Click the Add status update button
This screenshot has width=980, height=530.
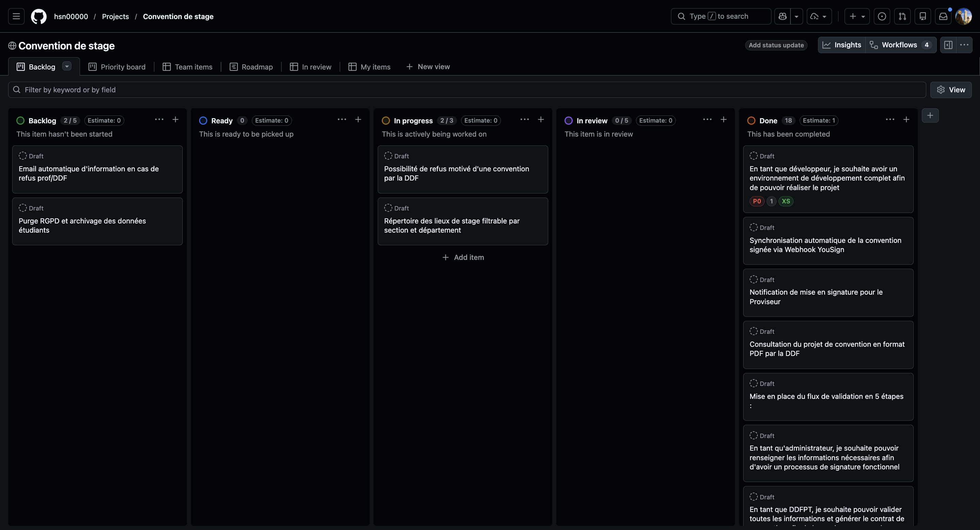pyautogui.click(x=776, y=45)
